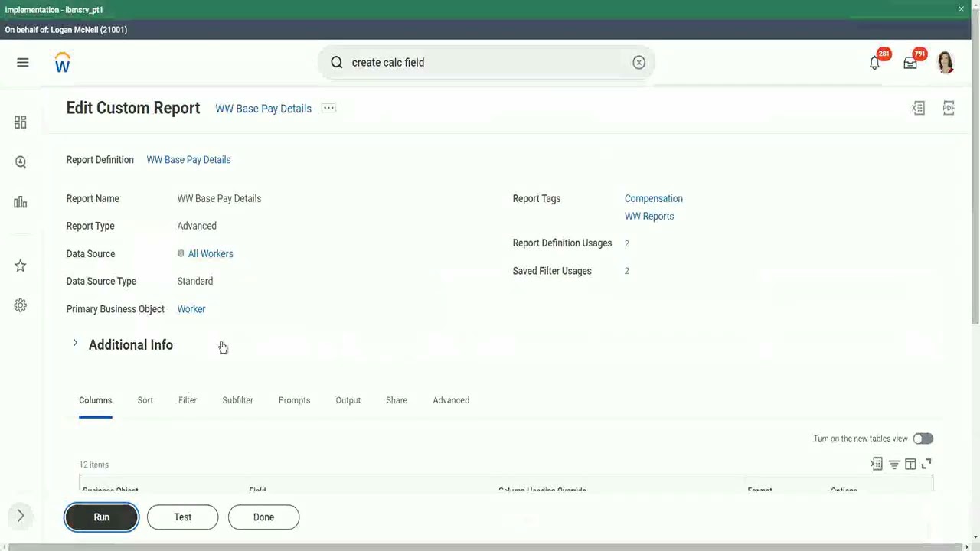
Task: Open the WW Reports tag link
Action: point(649,217)
